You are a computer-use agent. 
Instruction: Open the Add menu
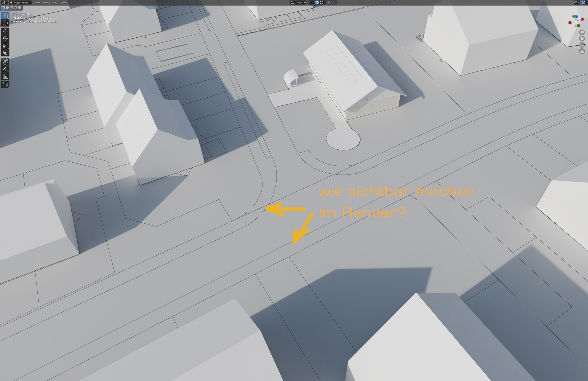coord(55,2)
